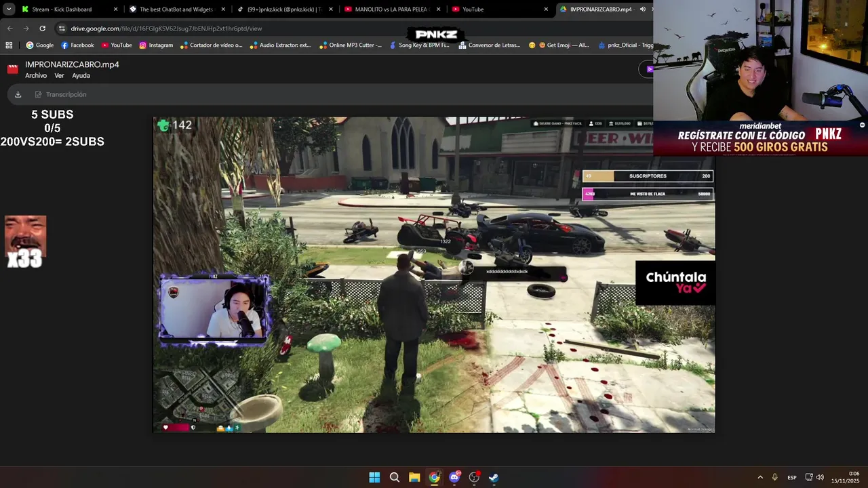Click the Transcripción button

point(60,94)
